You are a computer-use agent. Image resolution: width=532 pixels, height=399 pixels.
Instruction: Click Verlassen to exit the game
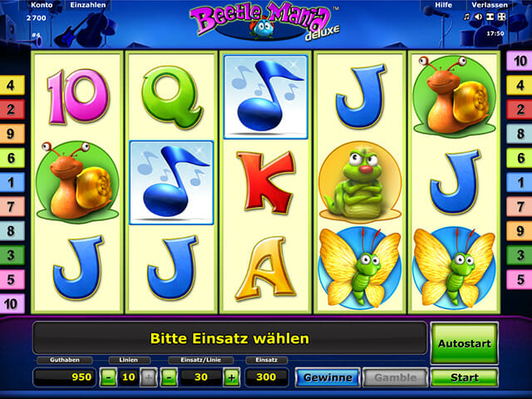coord(490,5)
